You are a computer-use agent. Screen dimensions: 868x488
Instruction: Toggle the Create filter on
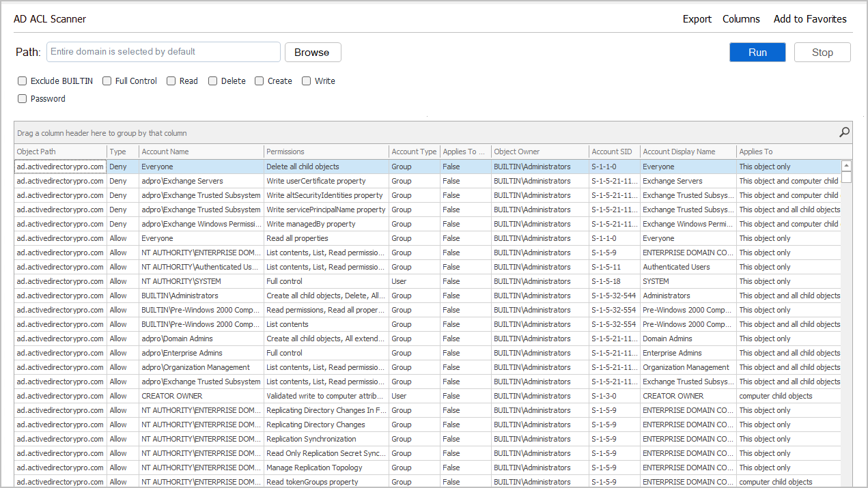click(x=259, y=81)
